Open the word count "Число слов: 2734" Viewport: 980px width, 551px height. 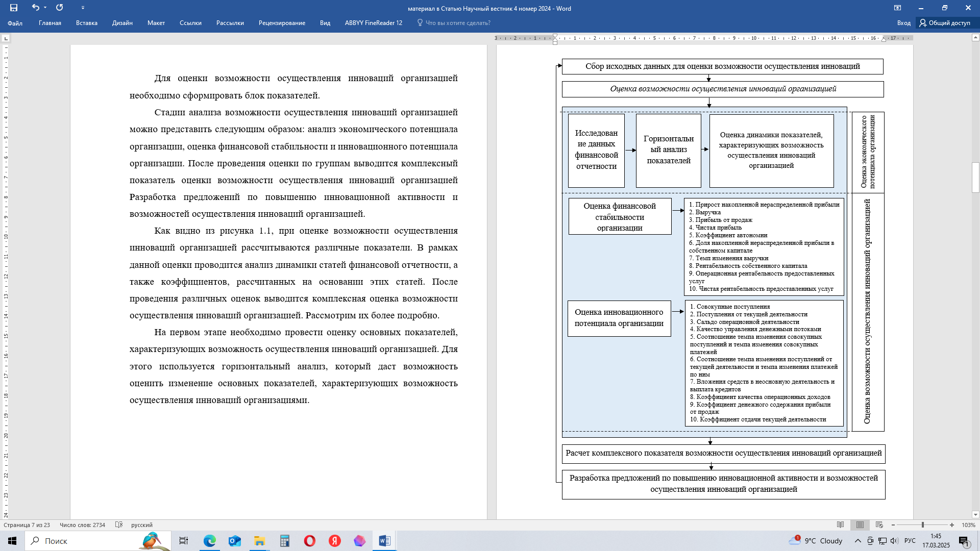(82, 525)
